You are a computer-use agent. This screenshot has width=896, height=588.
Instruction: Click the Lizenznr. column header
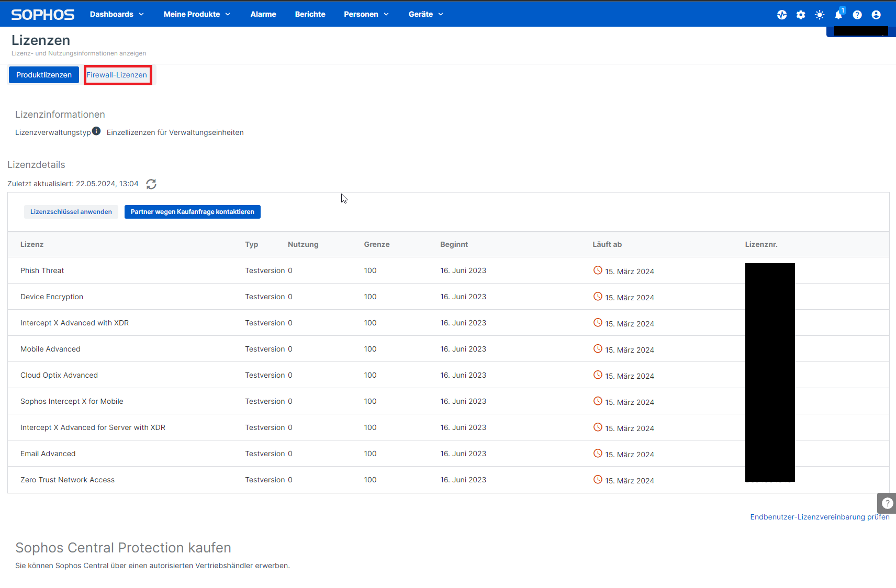click(x=761, y=244)
